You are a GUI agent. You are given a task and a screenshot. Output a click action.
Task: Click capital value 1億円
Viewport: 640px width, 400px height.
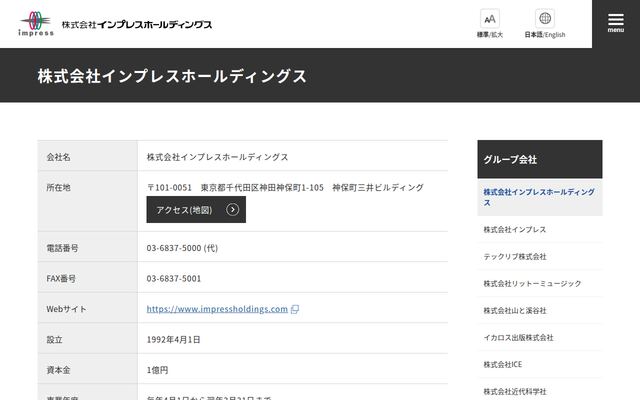point(157,370)
